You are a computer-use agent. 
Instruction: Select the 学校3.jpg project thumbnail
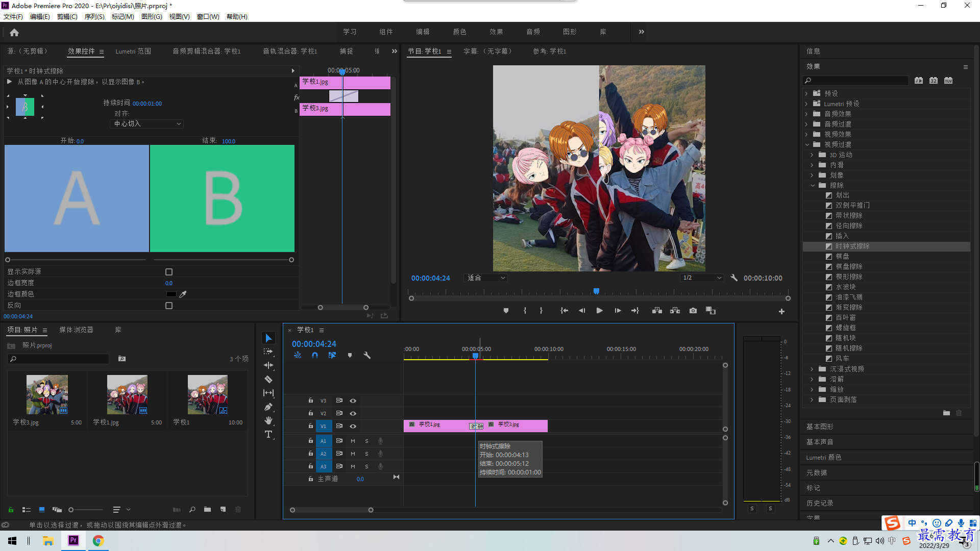[x=47, y=394]
